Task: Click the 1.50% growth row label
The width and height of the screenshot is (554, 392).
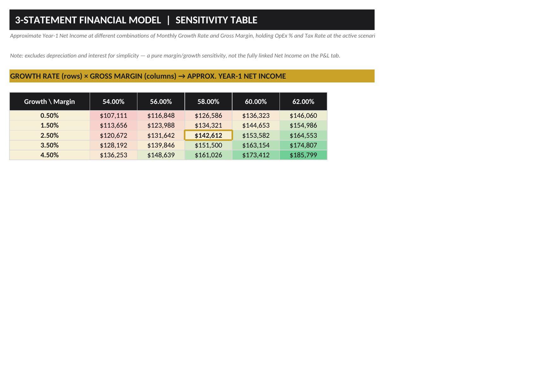Action: coord(50,125)
